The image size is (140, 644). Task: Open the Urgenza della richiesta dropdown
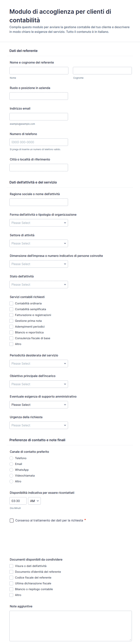[x=39, y=425]
